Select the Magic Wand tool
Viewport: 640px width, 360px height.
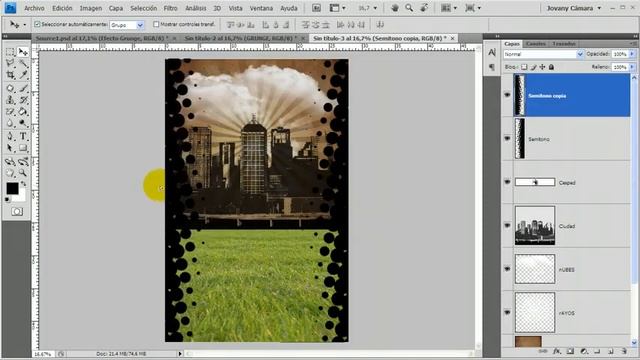(23, 63)
